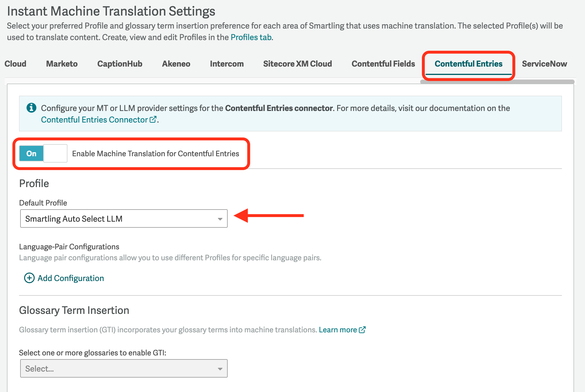Switch to the Akeneo tab
Image resolution: width=585 pixels, height=392 pixels.
tap(176, 64)
